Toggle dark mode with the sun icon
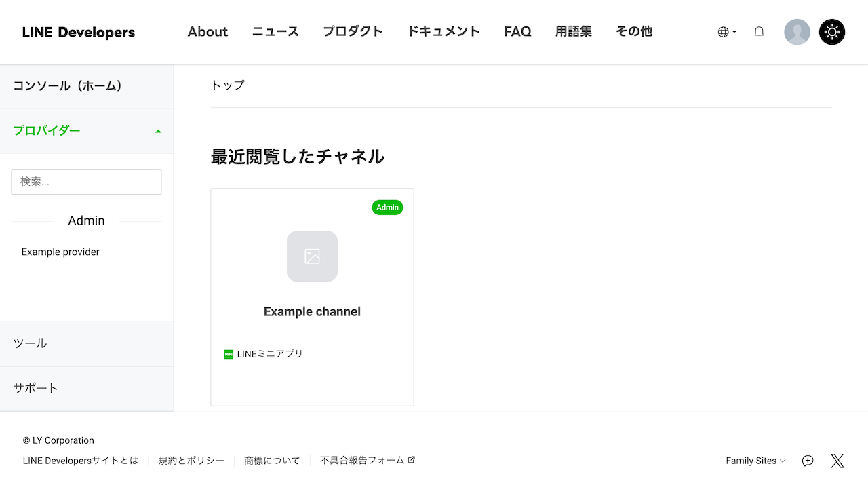 (832, 32)
